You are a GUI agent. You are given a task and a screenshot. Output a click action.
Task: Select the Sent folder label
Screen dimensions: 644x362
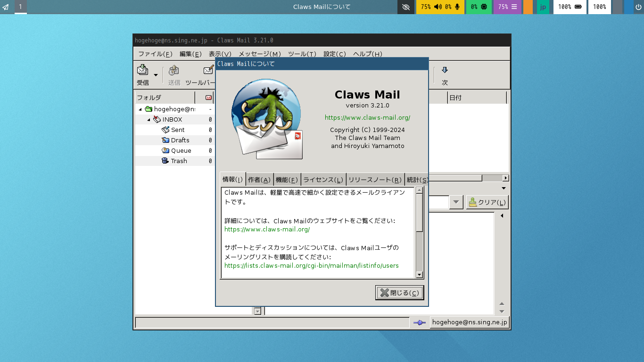(178, 130)
